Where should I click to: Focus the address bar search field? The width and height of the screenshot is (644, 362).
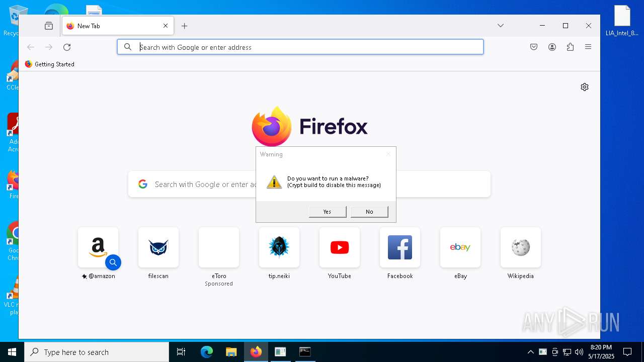pyautogui.click(x=300, y=47)
